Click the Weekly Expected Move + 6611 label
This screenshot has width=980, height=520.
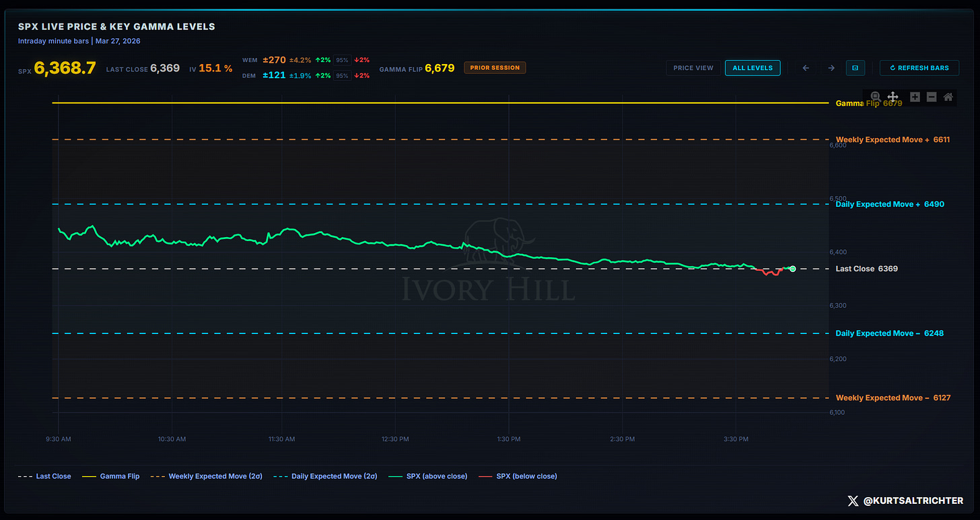coord(893,140)
